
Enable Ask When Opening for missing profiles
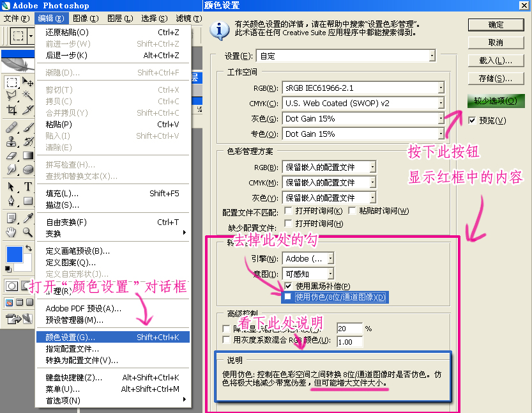288,224
